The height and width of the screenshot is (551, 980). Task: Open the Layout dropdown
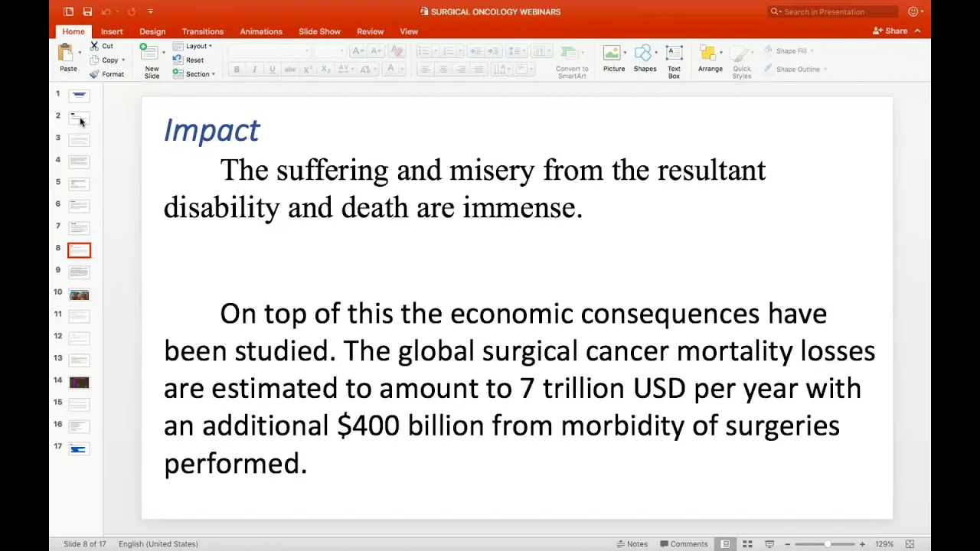click(192, 46)
